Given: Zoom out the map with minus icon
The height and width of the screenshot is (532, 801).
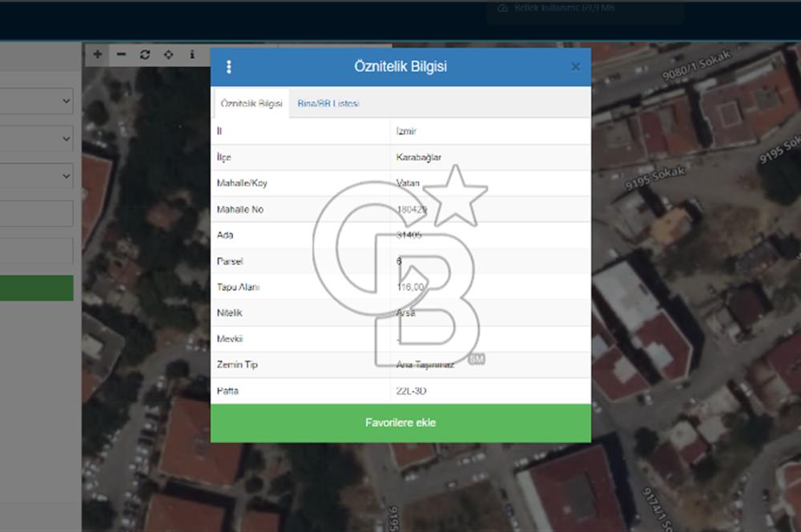Looking at the screenshot, I should [121, 54].
